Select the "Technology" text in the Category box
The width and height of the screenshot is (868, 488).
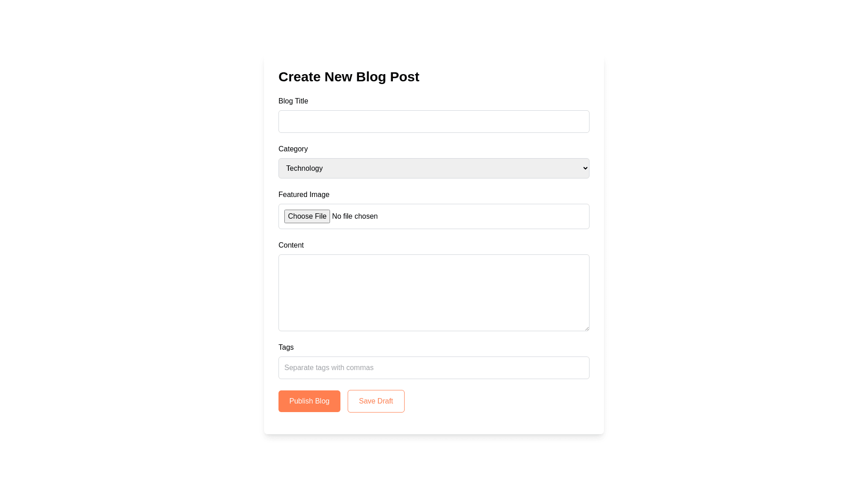pyautogui.click(x=304, y=169)
